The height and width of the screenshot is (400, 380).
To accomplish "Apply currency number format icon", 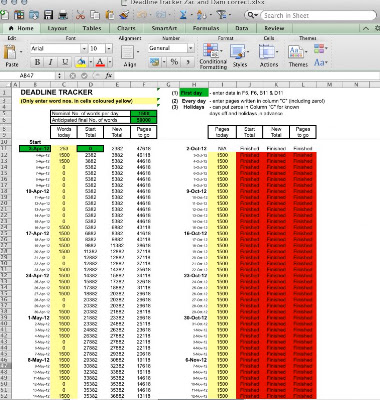I will [x=154, y=62].
